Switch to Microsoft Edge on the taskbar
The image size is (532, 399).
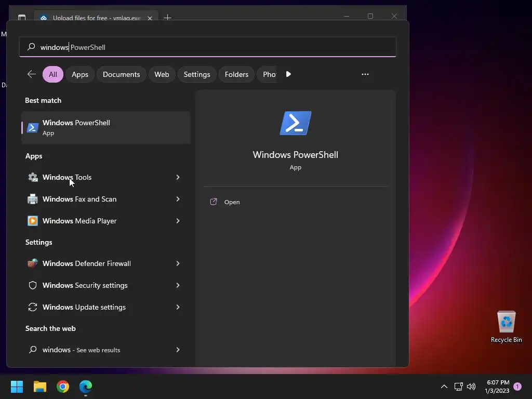click(86, 387)
